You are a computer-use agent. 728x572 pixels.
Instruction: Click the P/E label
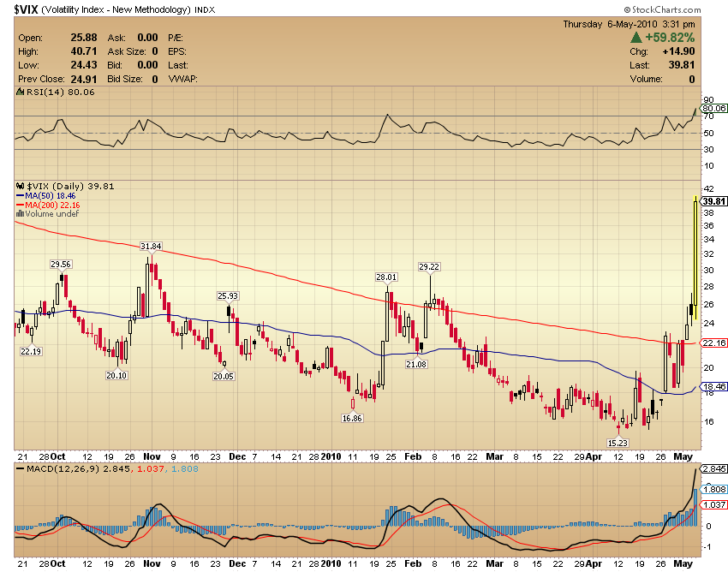(176, 38)
